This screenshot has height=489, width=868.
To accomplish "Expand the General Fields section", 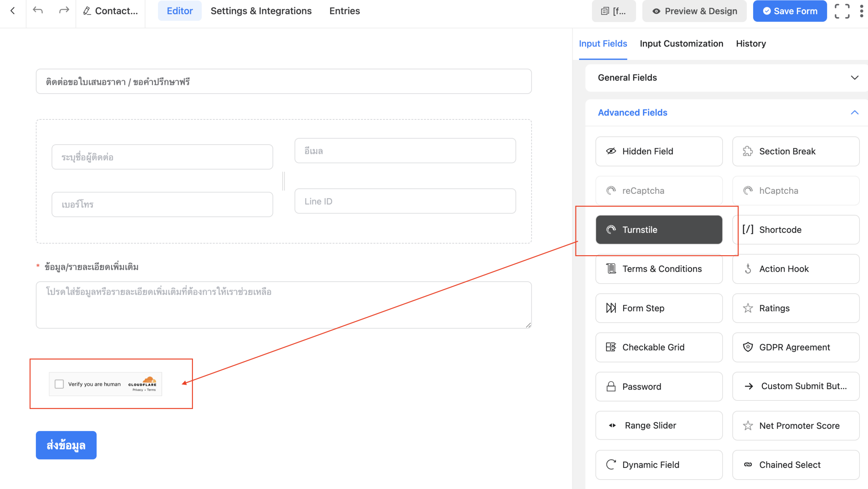I will pos(726,78).
